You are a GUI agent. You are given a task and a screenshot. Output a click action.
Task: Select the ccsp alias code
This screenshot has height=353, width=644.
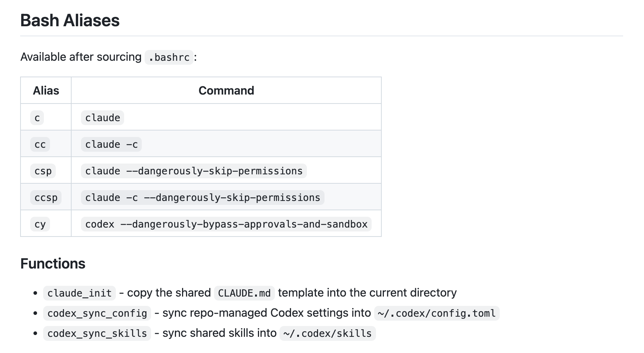[x=46, y=197]
